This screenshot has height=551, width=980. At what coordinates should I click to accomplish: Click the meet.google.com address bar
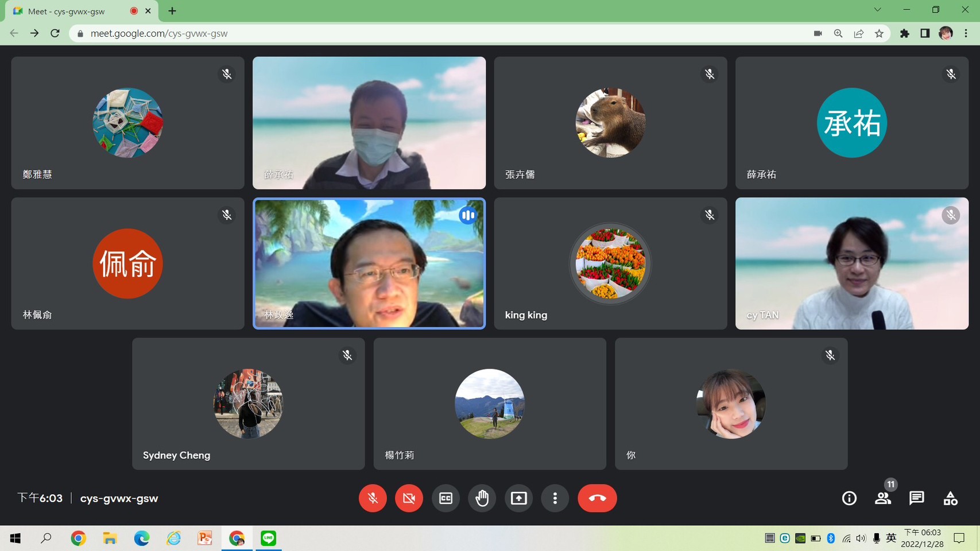tap(402, 33)
